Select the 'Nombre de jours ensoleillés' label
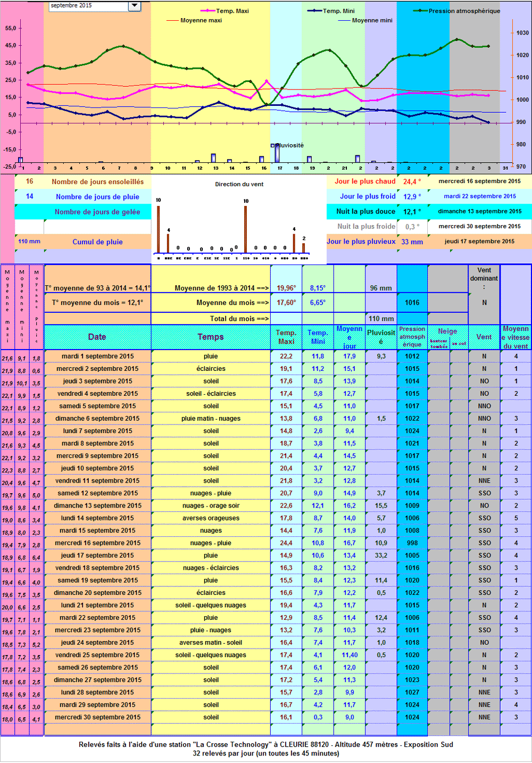 (98, 181)
